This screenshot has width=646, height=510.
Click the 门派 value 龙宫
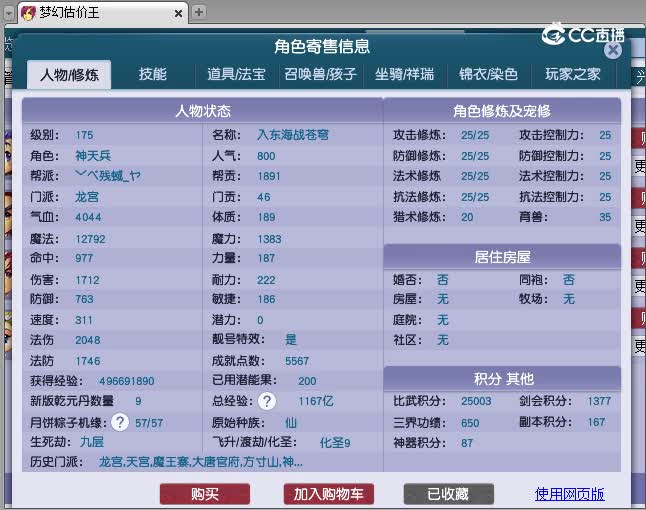87,197
